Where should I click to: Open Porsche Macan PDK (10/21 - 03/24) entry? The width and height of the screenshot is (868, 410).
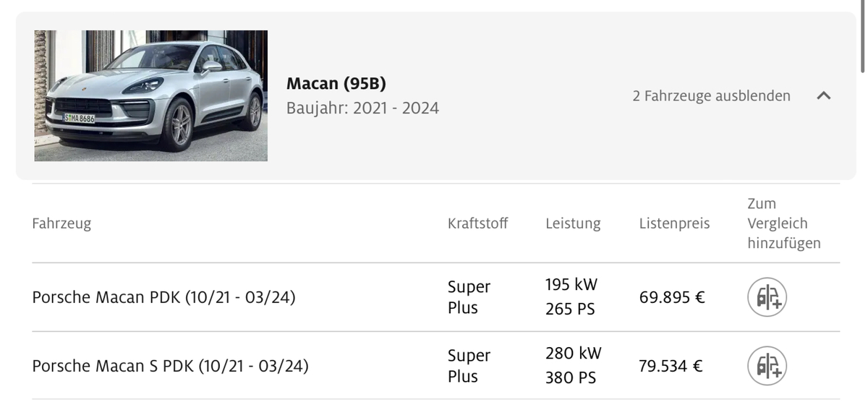tap(163, 297)
